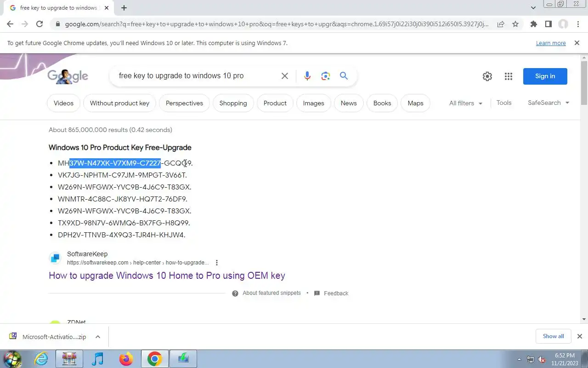588x368 pixels.
Task: Click the vertical scrollbar thumb
Action: pos(584,83)
